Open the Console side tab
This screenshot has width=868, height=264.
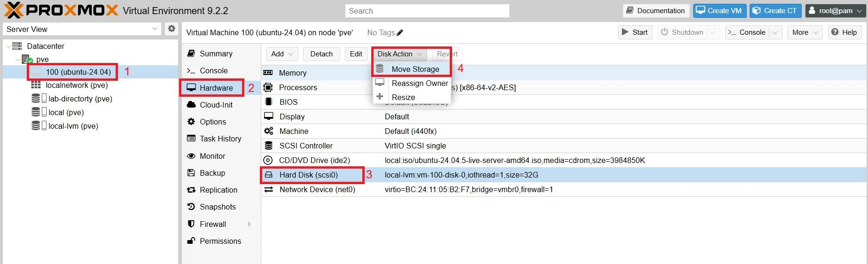point(221,70)
